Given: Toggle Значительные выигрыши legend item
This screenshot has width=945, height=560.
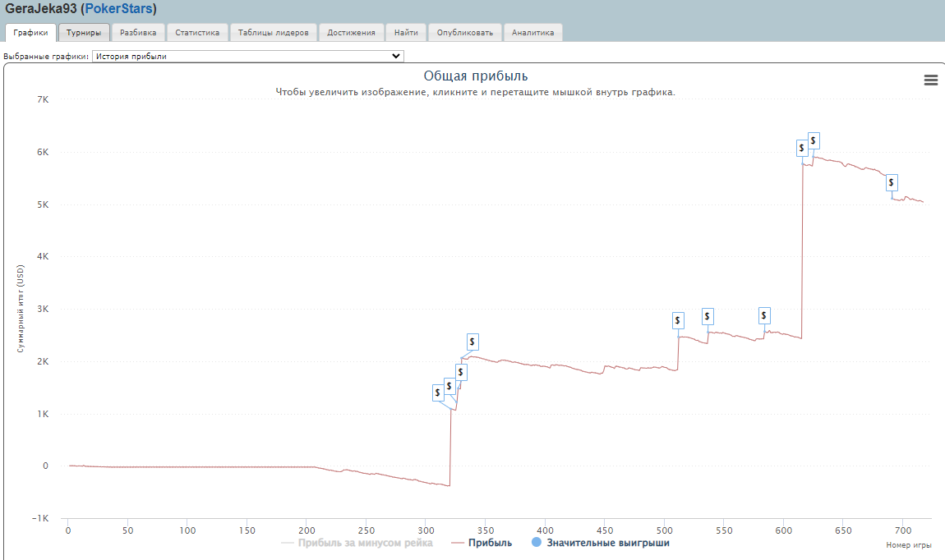Looking at the screenshot, I should click(x=607, y=543).
